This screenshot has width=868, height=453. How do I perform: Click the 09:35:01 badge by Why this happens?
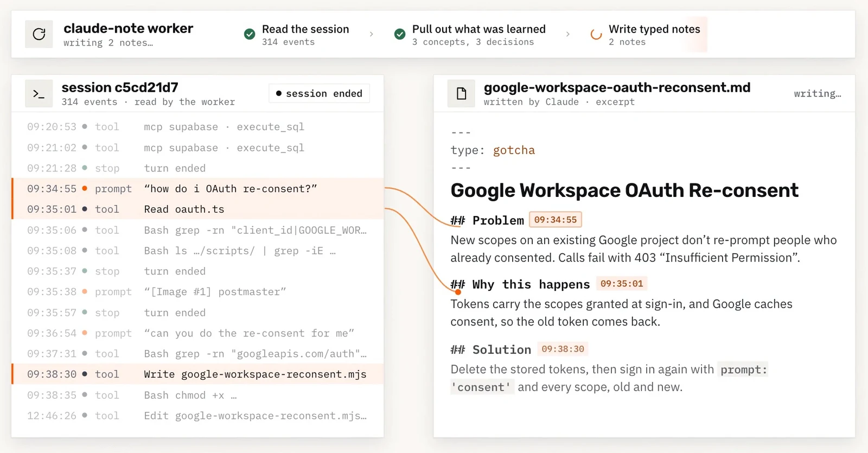click(622, 284)
